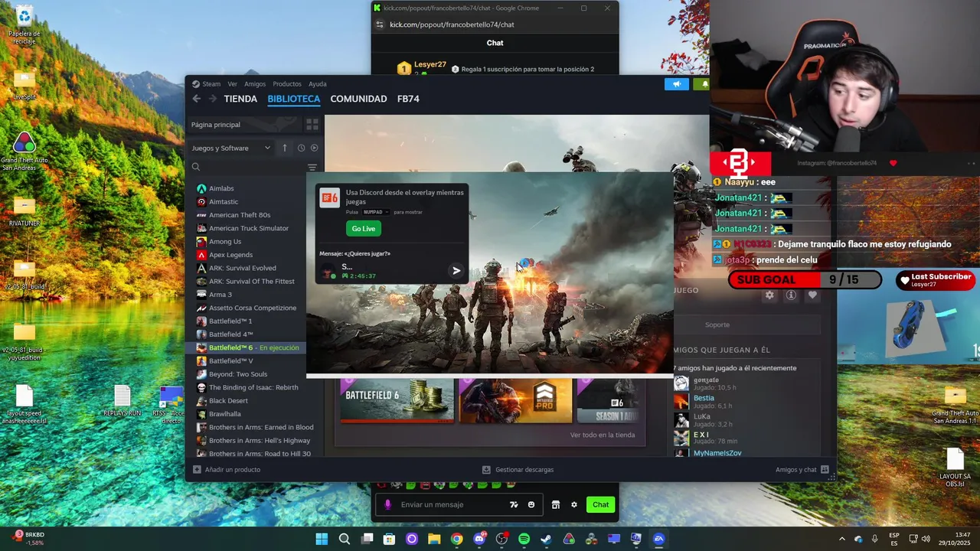Switch to COMUNIDAD tab
This screenshot has width=980, height=551.
[x=358, y=99]
